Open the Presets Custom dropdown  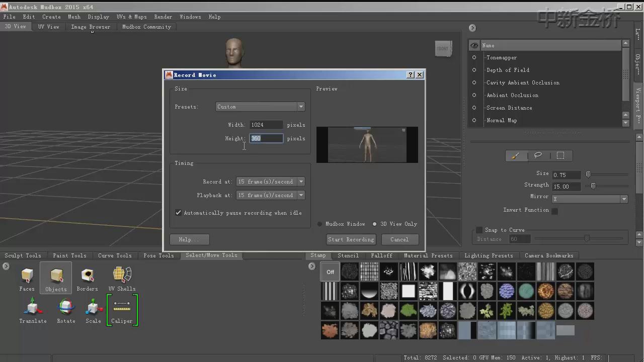pyautogui.click(x=260, y=107)
